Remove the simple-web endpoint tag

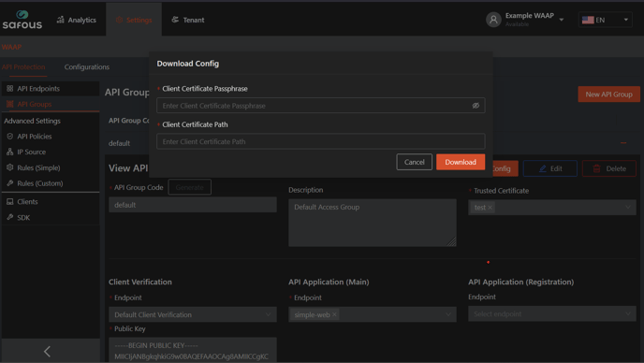click(334, 314)
